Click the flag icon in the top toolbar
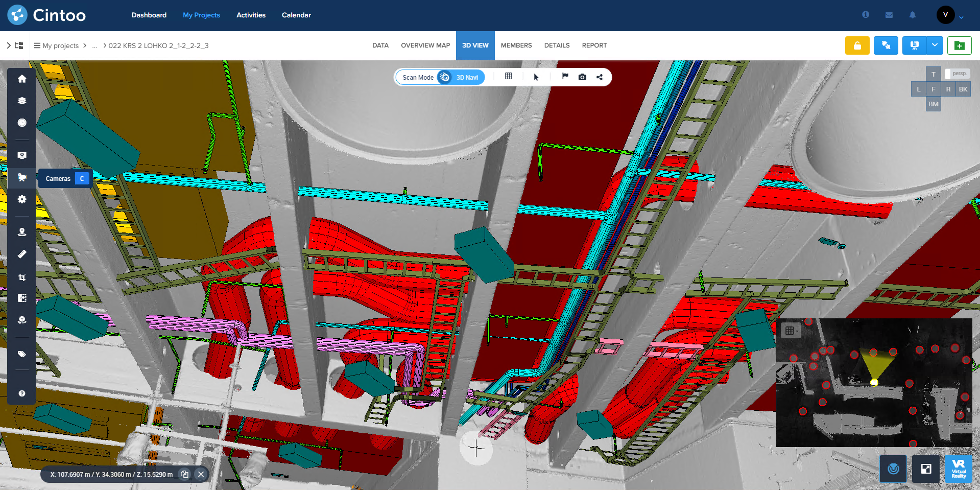This screenshot has height=490, width=980. click(x=565, y=76)
